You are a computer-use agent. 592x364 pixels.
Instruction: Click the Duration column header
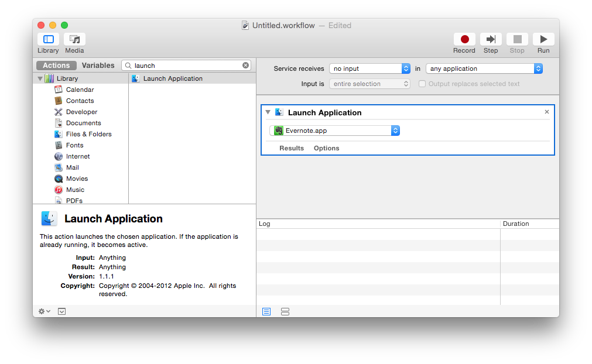(530, 224)
